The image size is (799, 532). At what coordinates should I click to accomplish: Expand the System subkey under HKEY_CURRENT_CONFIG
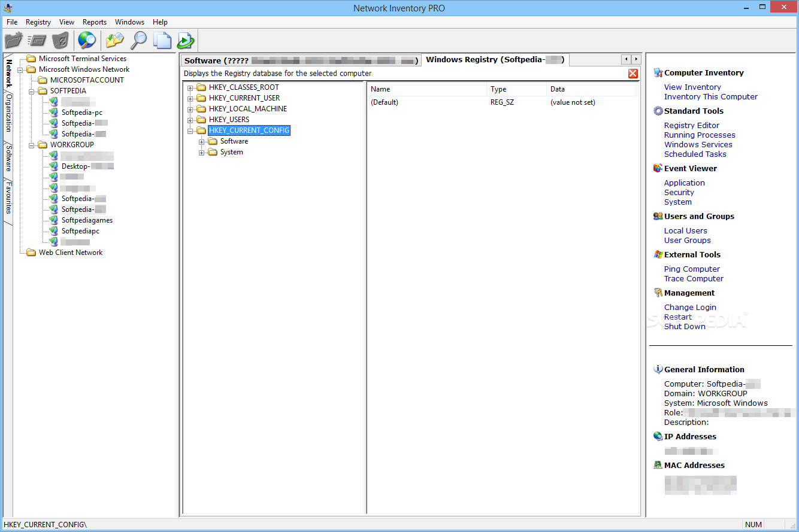pyautogui.click(x=202, y=152)
